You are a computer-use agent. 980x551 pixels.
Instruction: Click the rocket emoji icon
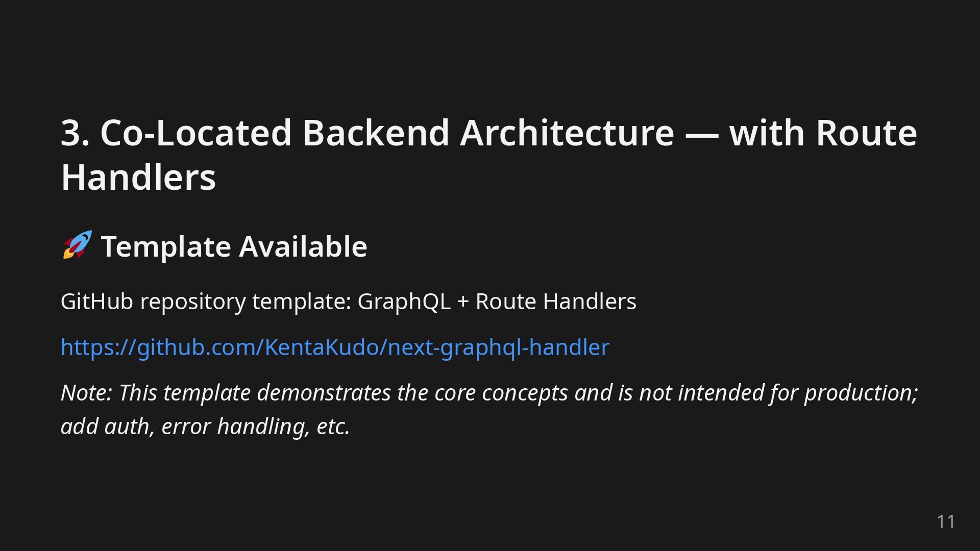77,245
